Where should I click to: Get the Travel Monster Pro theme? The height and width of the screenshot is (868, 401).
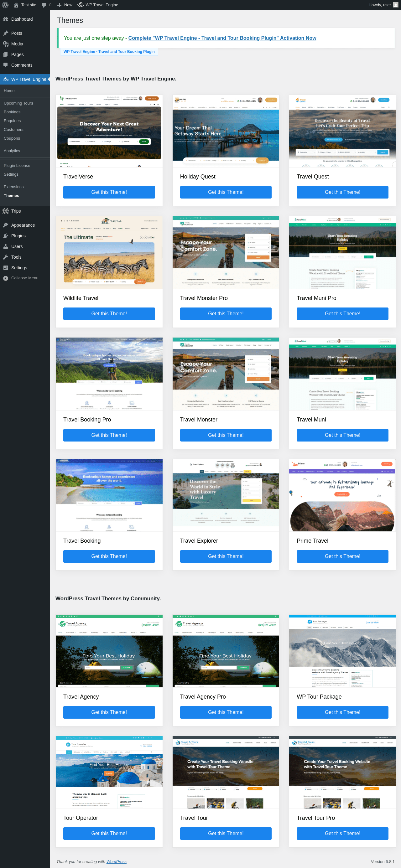(x=226, y=314)
